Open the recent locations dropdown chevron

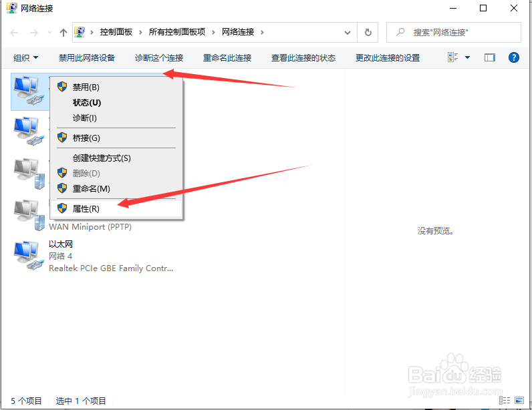click(x=49, y=33)
